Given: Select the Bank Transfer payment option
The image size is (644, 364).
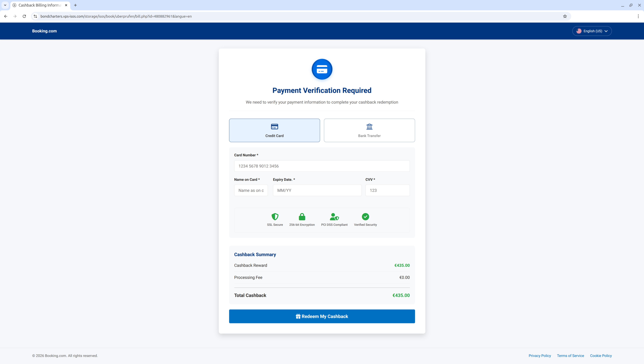Looking at the screenshot, I should 369,130.
